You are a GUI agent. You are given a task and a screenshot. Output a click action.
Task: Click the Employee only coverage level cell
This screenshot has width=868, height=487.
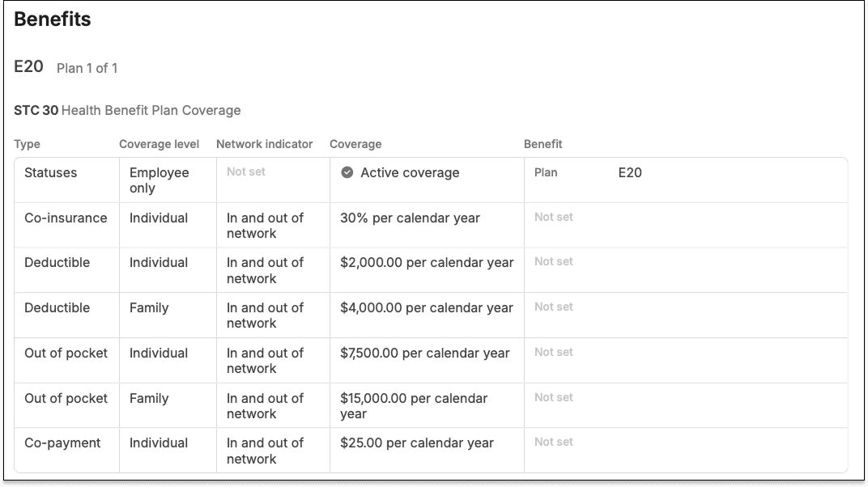point(159,180)
